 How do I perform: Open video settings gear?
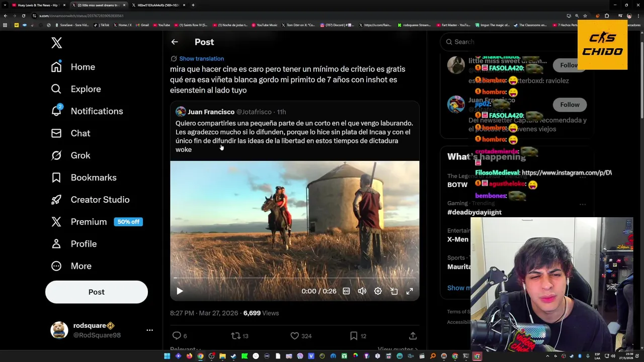378,291
